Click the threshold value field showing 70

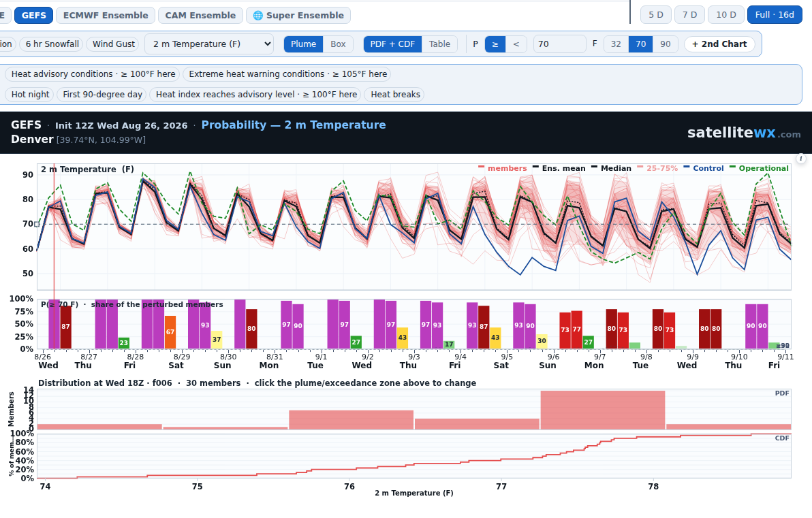(560, 44)
